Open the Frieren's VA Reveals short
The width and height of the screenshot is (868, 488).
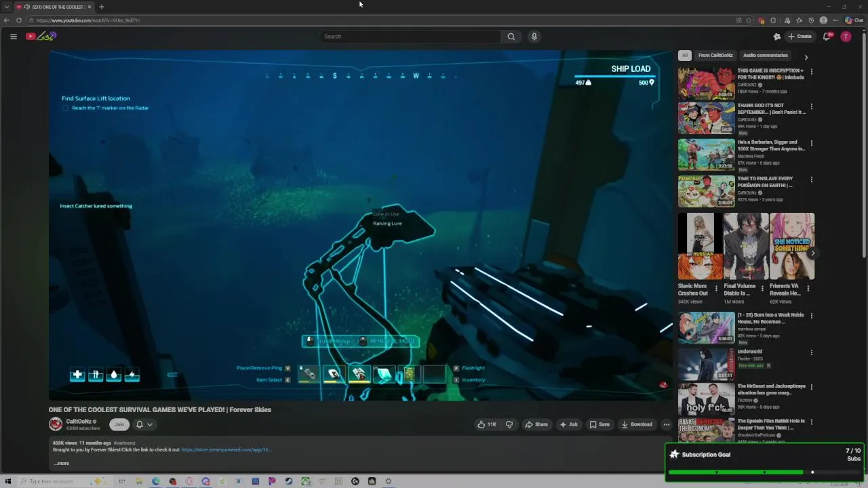(792, 246)
